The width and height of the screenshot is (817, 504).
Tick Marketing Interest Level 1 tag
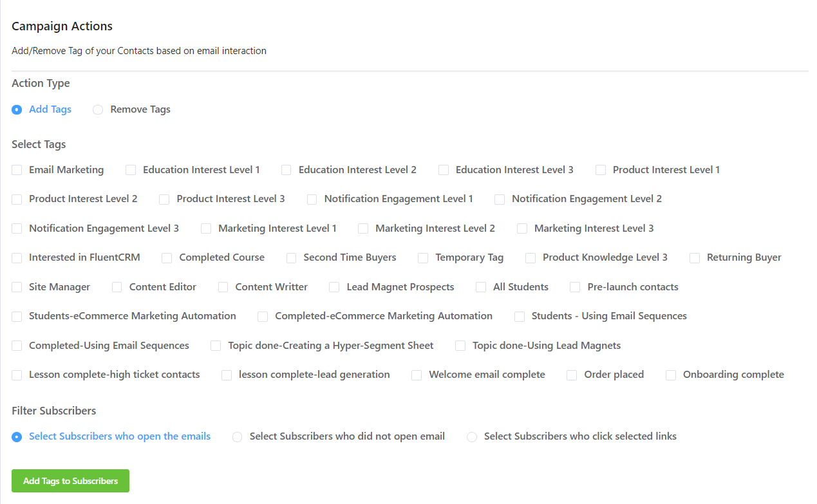coord(206,229)
